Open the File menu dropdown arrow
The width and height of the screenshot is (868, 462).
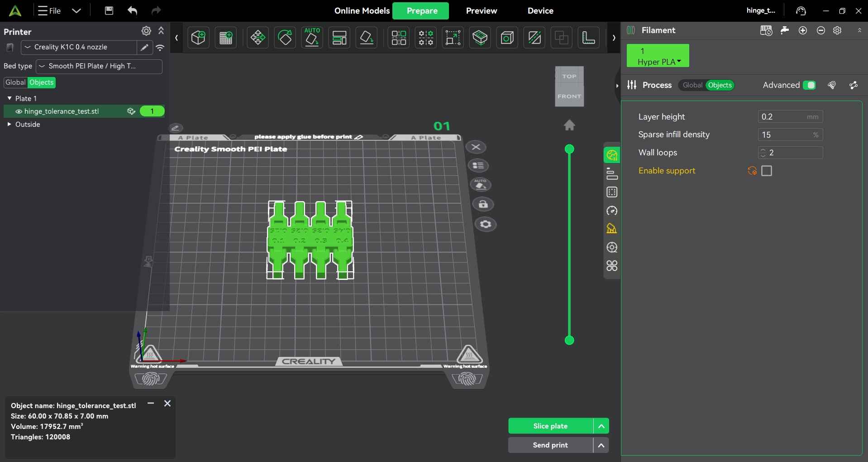pyautogui.click(x=76, y=10)
